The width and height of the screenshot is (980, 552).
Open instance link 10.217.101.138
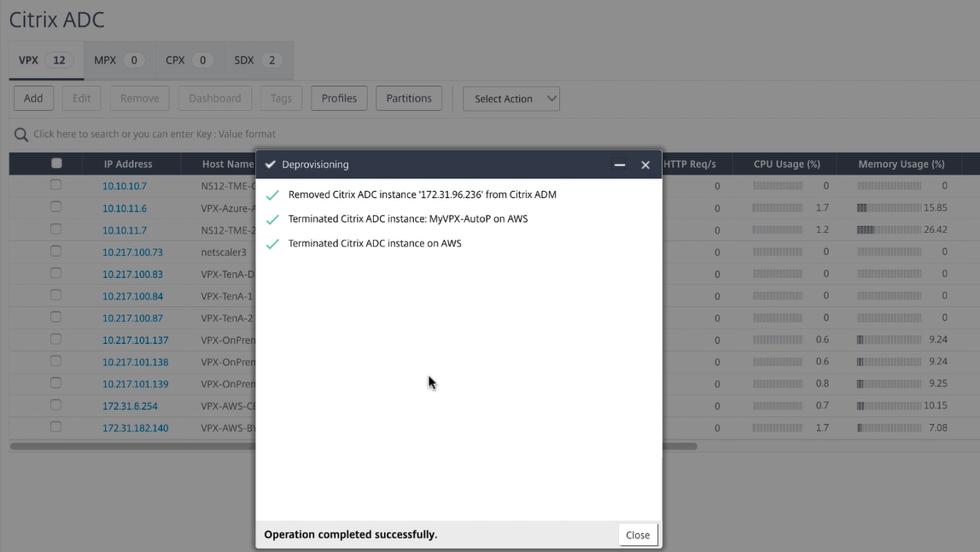pyautogui.click(x=136, y=363)
